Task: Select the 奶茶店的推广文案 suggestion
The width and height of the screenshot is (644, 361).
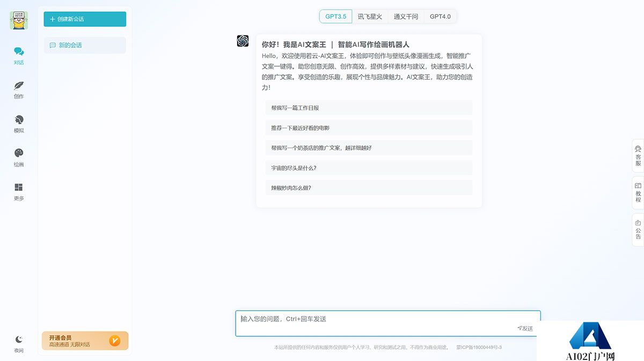Action: (369, 148)
